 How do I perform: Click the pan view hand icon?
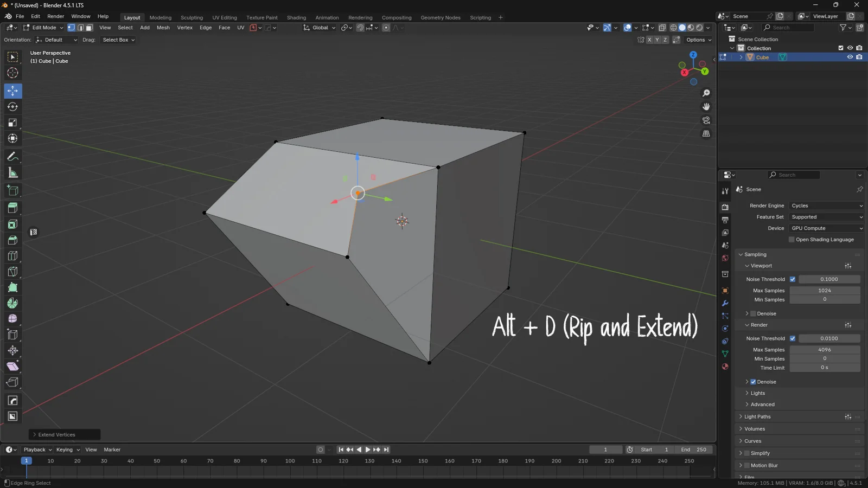click(x=706, y=107)
